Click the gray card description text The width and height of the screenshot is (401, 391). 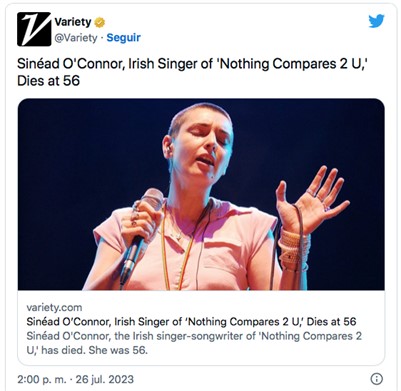(x=194, y=343)
